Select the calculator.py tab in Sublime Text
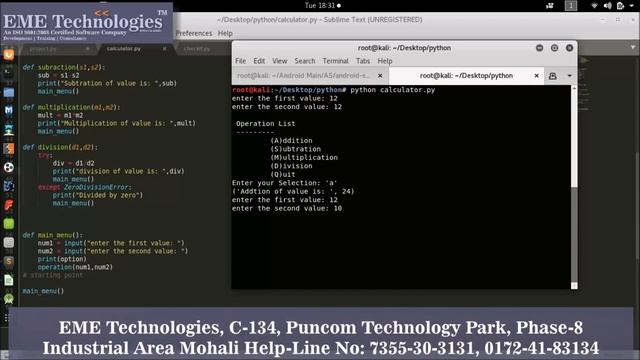The image size is (640, 360). click(x=124, y=49)
